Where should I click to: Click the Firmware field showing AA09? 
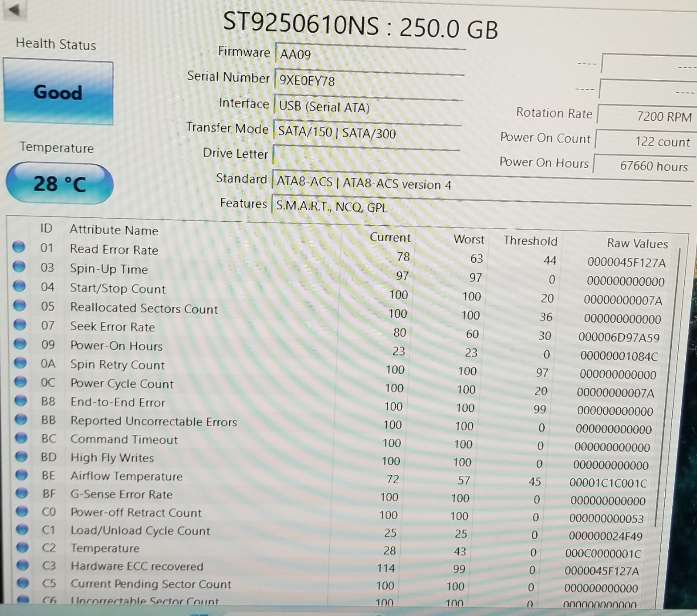(x=370, y=55)
